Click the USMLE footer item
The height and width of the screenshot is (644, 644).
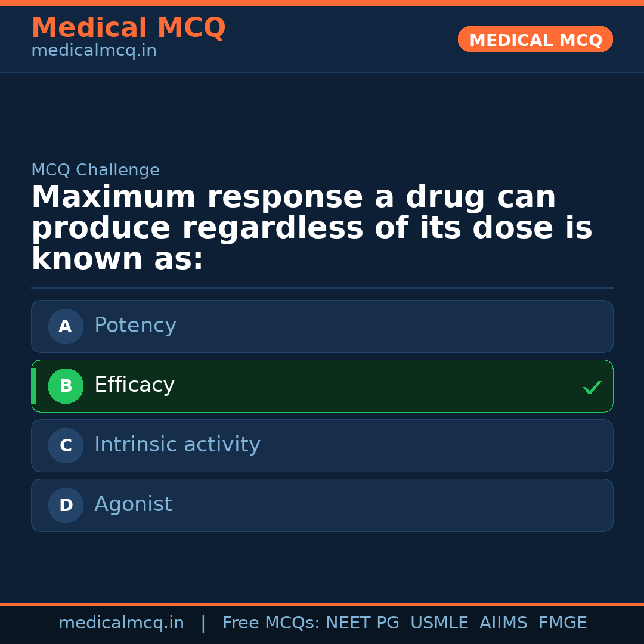(439, 623)
